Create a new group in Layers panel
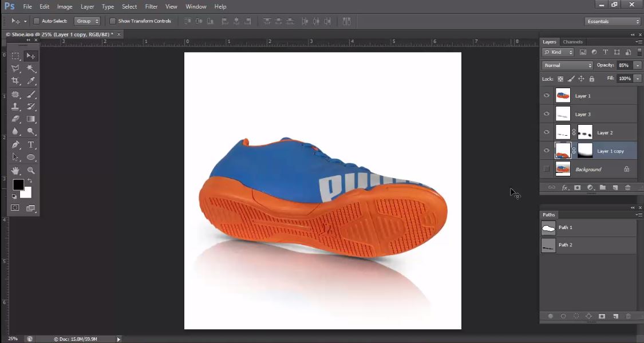The height and width of the screenshot is (343, 644). [603, 188]
